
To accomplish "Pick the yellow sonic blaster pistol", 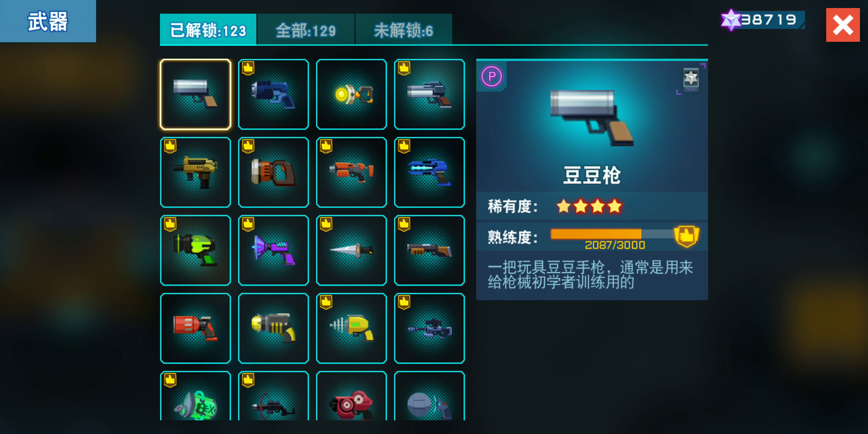I will click(x=351, y=328).
